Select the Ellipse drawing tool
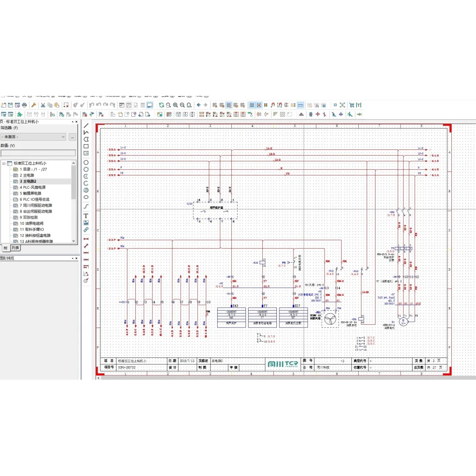 point(86,197)
